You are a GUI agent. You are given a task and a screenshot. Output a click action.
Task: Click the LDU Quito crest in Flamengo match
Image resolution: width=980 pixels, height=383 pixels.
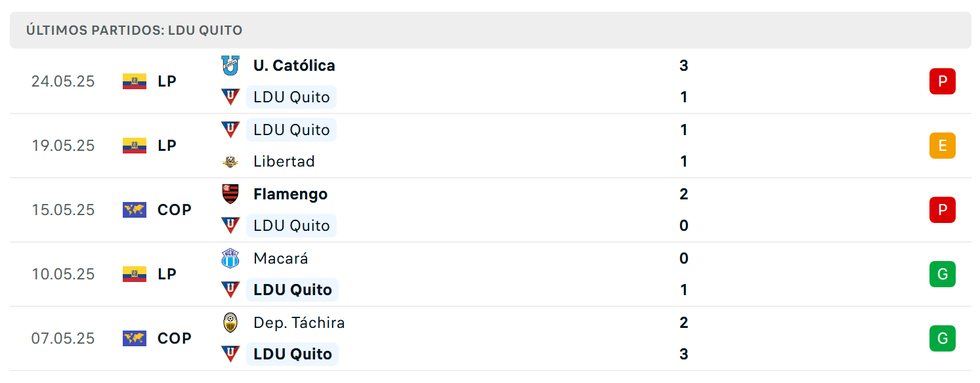pos(230,226)
